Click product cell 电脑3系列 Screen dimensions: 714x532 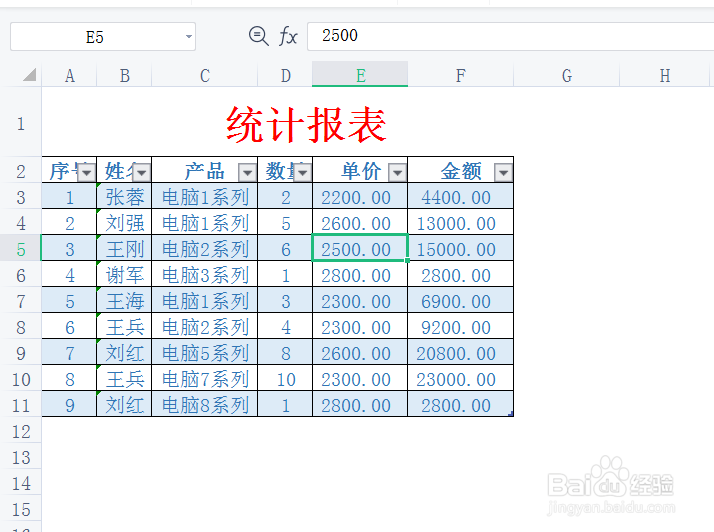(205, 275)
